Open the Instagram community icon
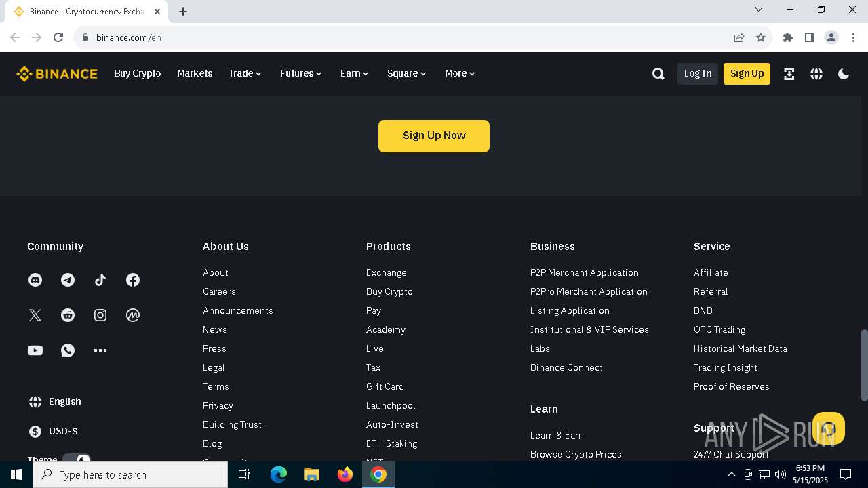868x488 pixels. click(100, 315)
